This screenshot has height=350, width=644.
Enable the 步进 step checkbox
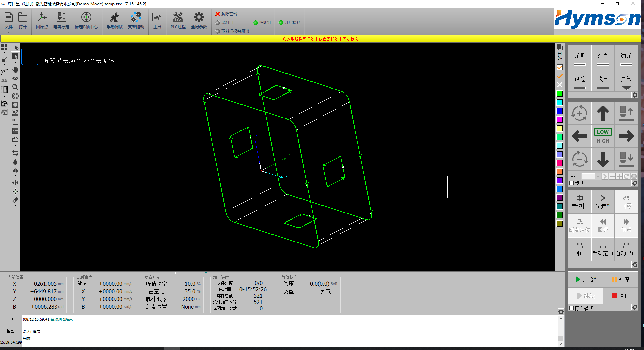[x=572, y=183]
